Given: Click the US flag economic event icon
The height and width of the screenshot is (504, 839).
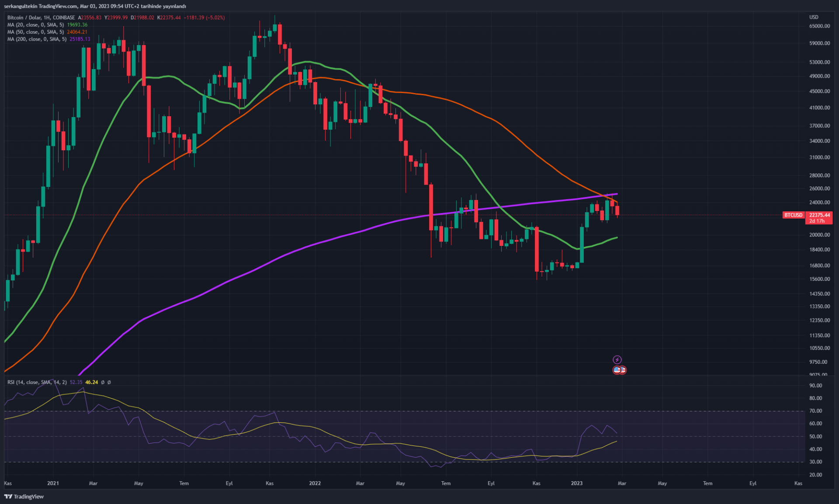Looking at the screenshot, I should click(x=617, y=370).
